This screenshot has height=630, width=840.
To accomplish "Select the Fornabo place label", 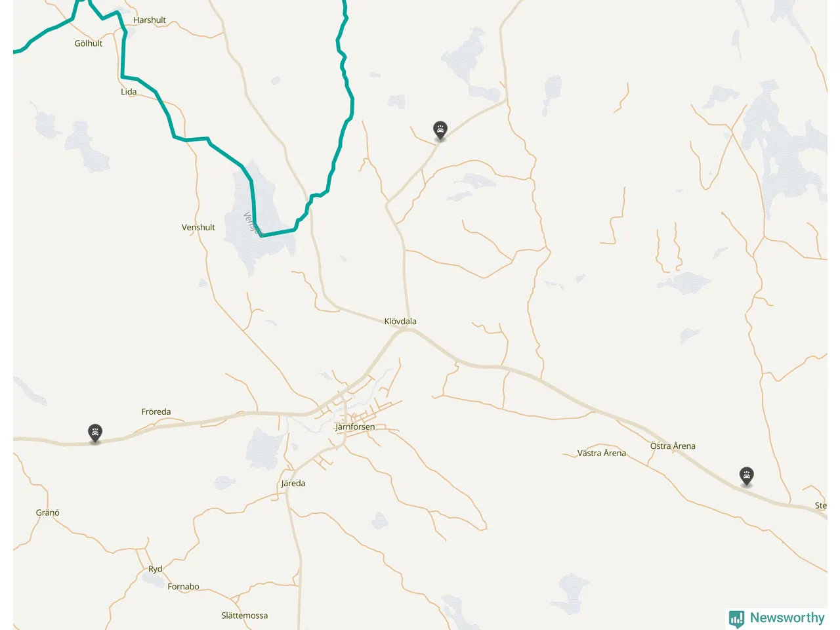I will 183,587.
